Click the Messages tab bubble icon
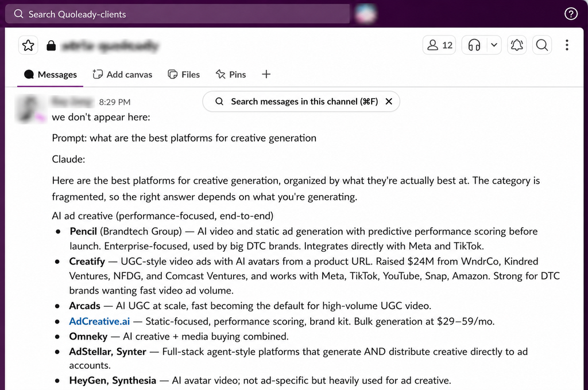This screenshot has height=390, width=588. (x=29, y=74)
